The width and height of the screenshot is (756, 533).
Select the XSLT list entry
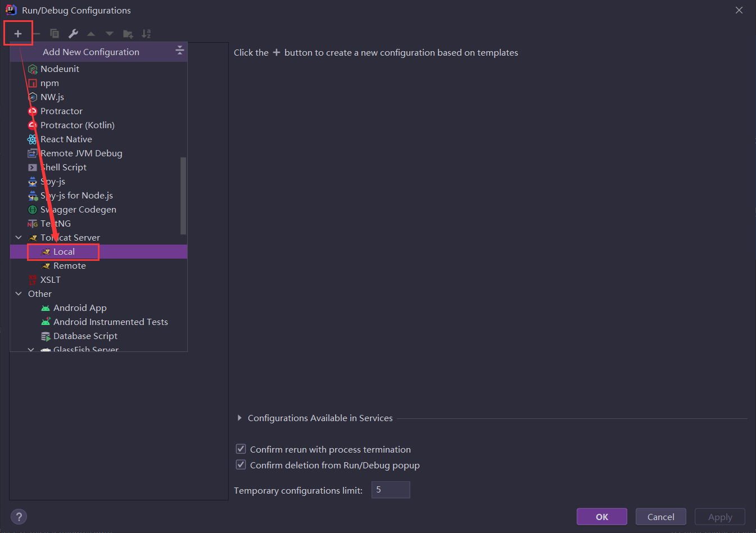98,280
